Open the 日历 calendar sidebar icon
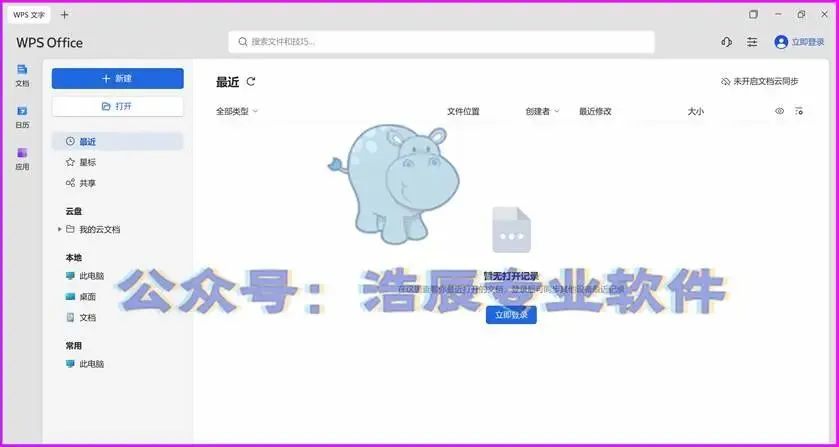839x447 pixels. (x=22, y=117)
